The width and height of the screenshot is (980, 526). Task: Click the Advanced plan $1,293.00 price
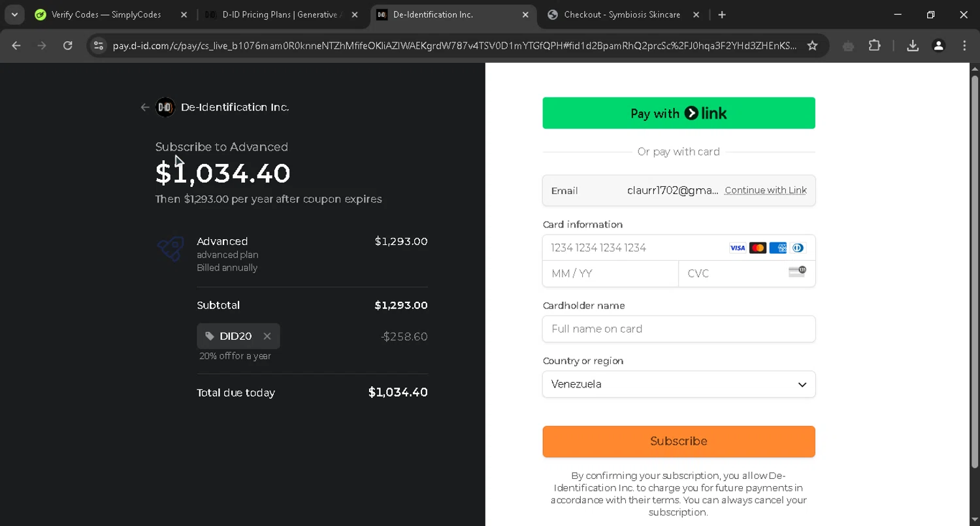pos(401,241)
